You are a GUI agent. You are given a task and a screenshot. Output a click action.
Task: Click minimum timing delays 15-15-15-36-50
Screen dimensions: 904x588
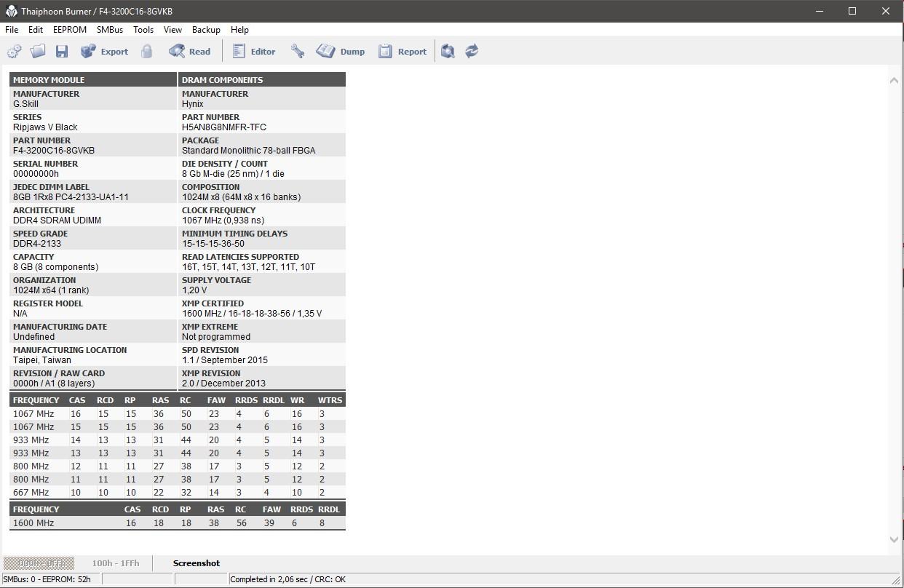coord(213,244)
